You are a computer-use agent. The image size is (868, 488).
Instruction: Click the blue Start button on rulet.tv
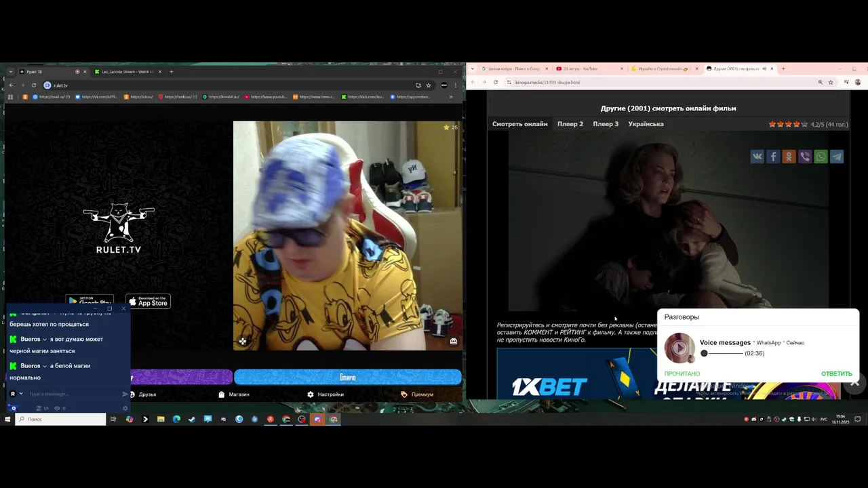tap(347, 377)
